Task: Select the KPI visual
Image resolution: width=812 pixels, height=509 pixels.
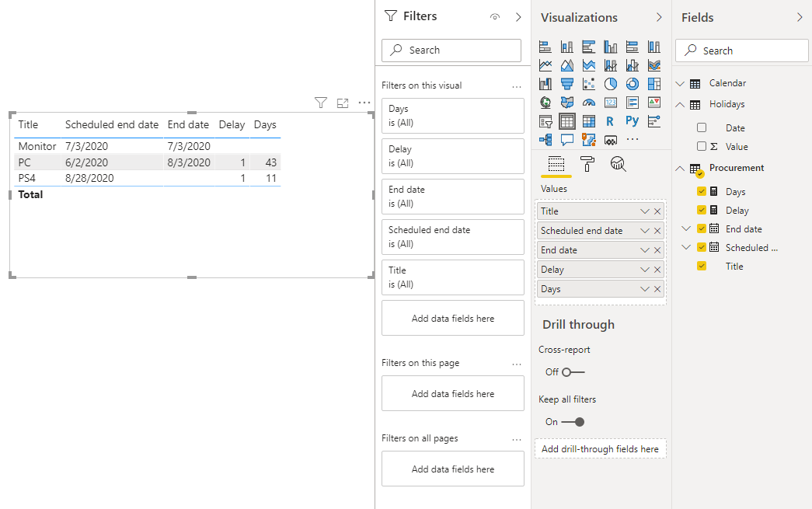Action: 654,103
